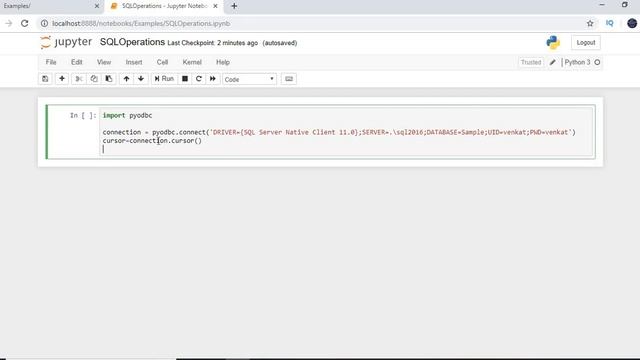Open the browser profile avatar

(632, 23)
